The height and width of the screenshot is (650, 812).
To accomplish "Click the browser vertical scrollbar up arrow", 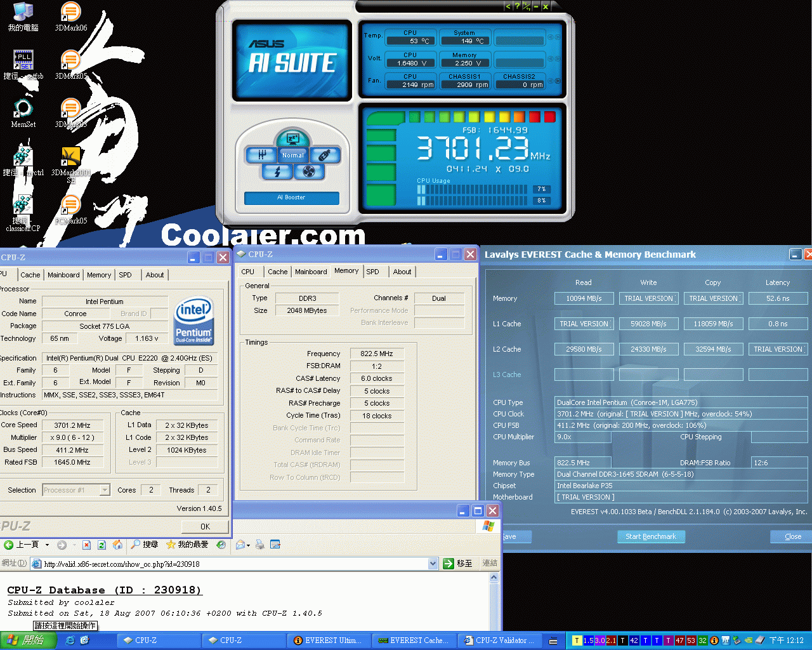I will [x=495, y=578].
